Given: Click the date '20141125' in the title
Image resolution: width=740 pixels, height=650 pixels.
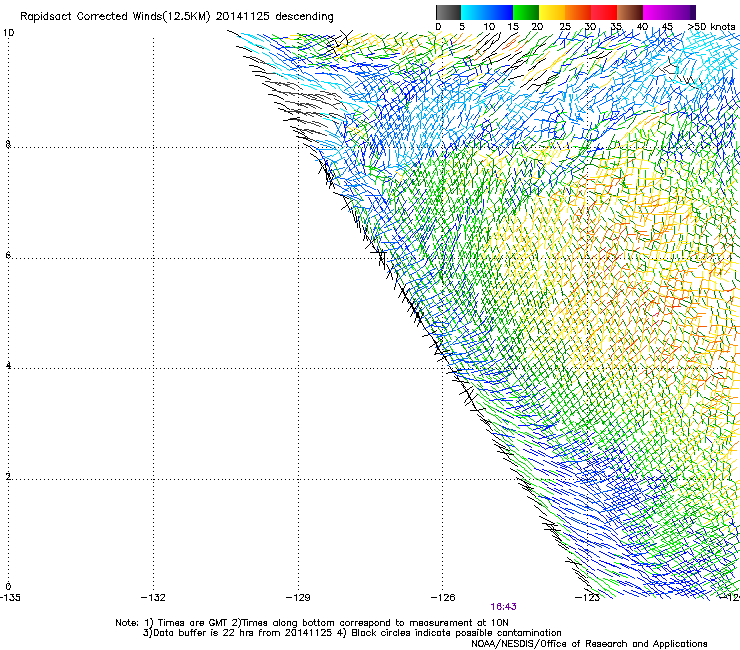Looking at the screenshot, I should click(243, 16).
